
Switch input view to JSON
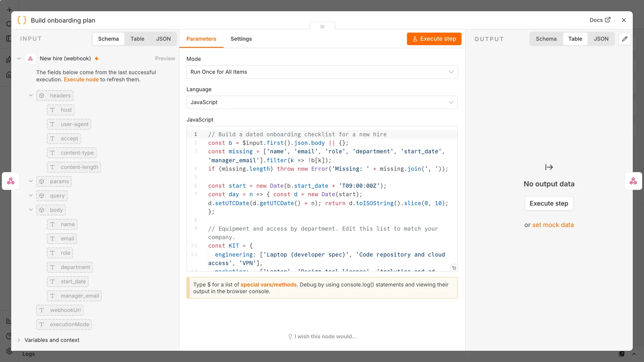click(164, 39)
